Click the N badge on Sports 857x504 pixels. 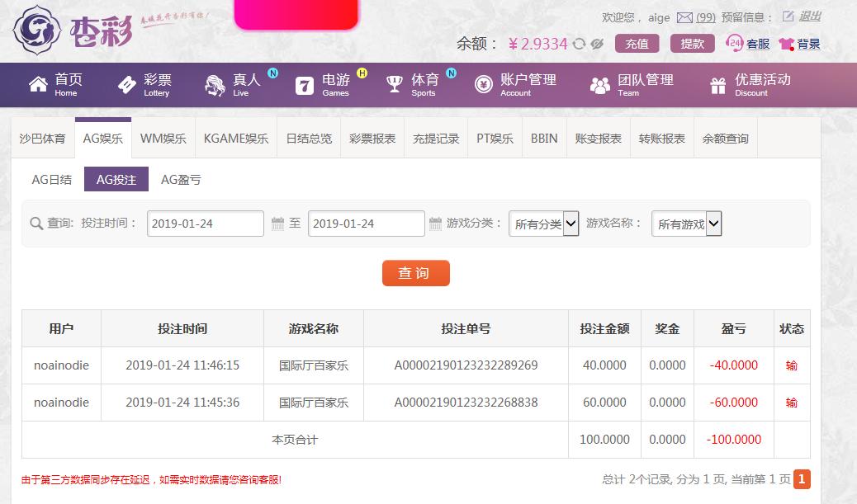tap(451, 73)
